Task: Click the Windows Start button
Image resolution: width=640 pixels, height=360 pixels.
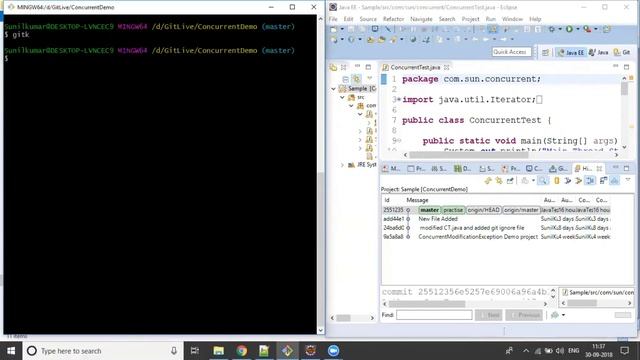Action: (11, 351)
